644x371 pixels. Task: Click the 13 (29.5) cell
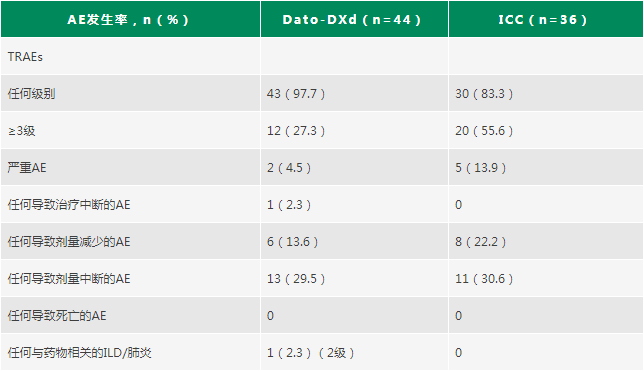296,279
